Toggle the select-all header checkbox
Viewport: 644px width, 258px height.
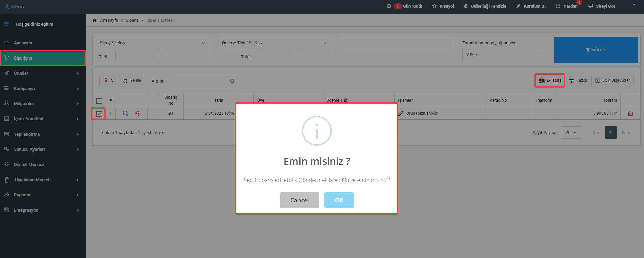coord(99,101)
